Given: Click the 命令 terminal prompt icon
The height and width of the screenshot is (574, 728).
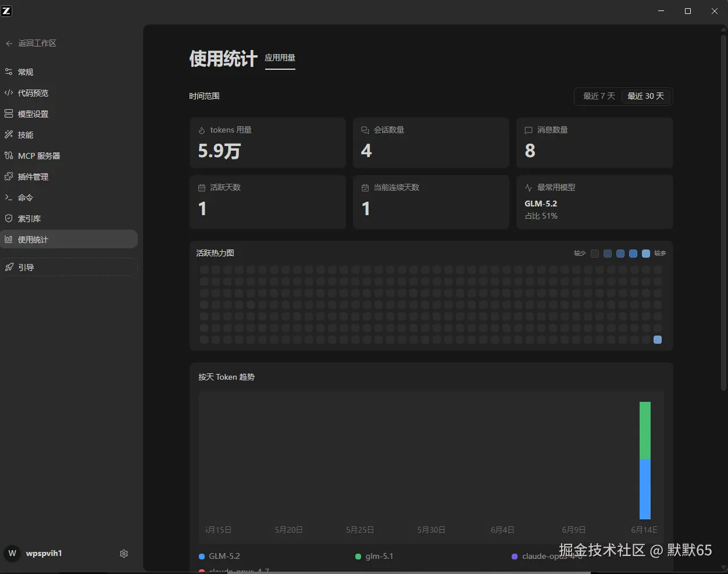Looking at the screenshot, I should point(9,198).
